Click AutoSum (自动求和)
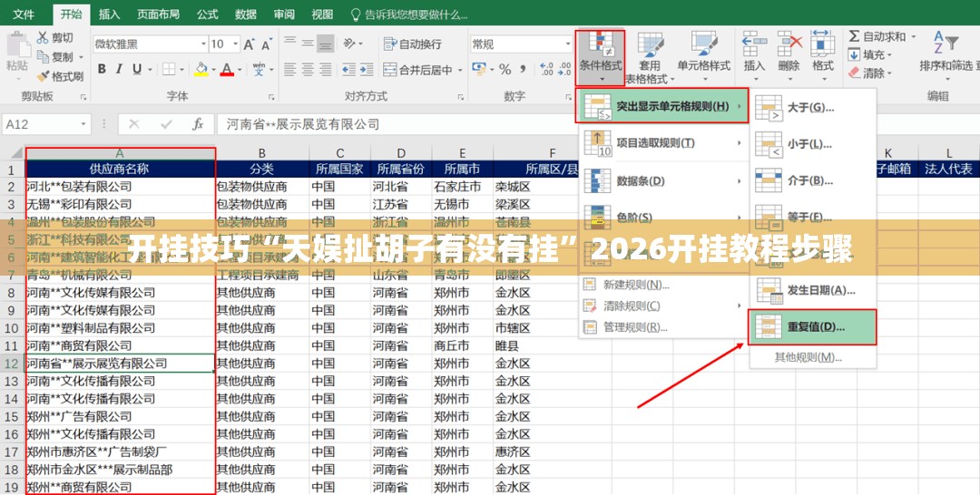This screenshot has height=495, width=980. click(x=877, y=36)
